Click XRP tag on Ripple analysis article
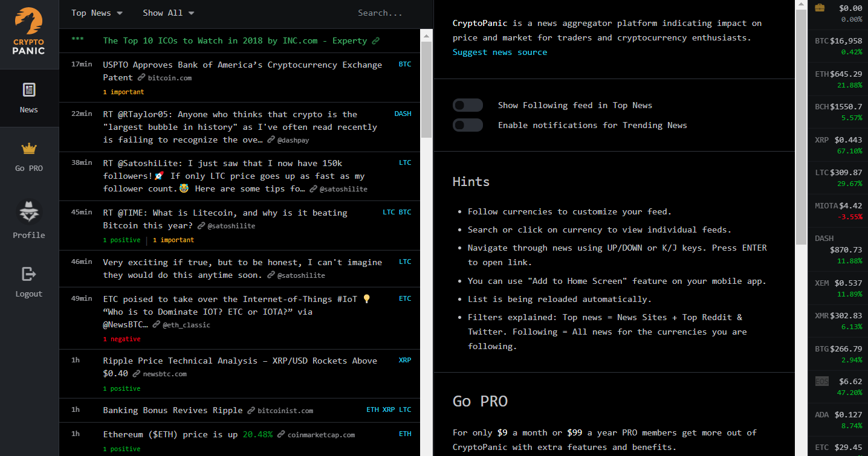The width and height of the screenshot is (868, 456). [x=405, y=360]
